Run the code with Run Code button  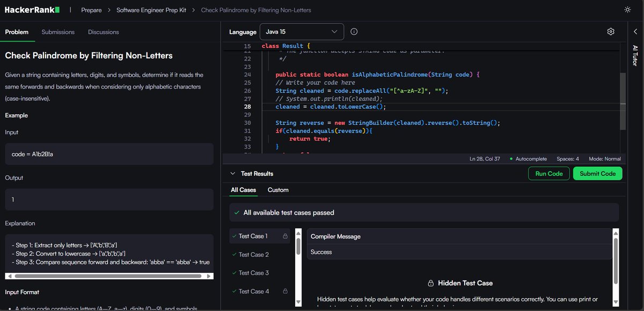pyautogui.click(x=548, y=174)
